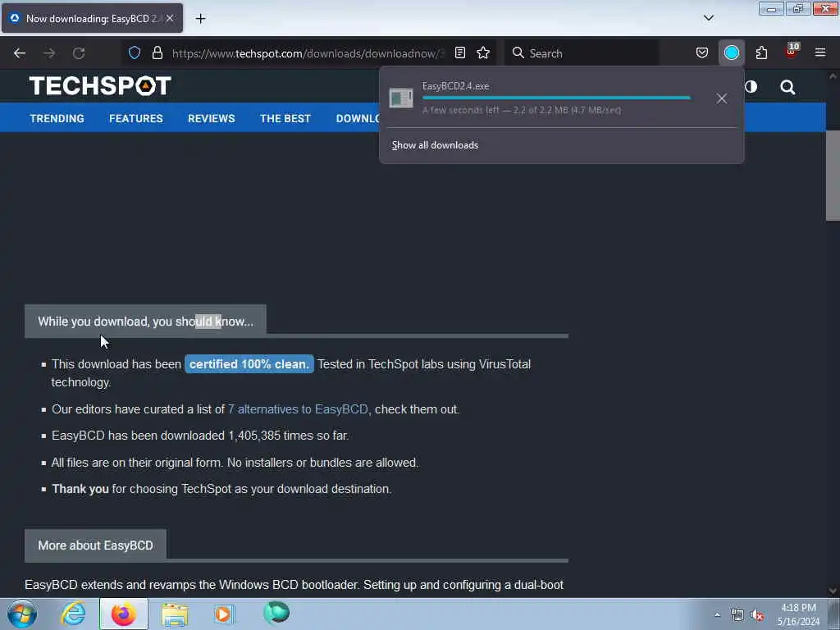
Task: Click the Search input box
Action: [582, 53]
